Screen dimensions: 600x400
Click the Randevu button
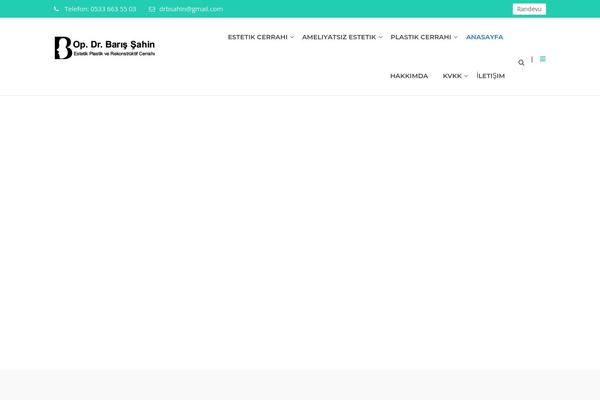tap(529, 9)
